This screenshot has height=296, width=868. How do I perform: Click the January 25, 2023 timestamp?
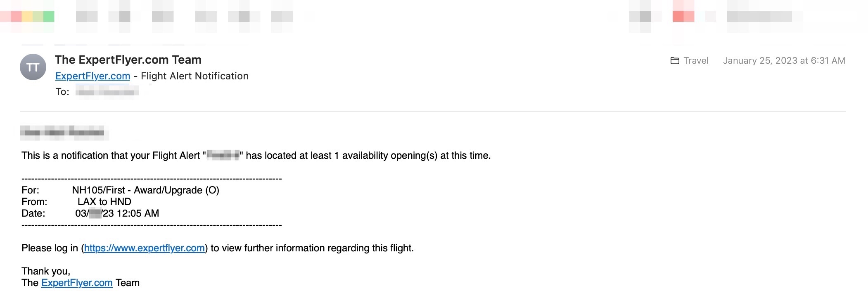[x=784, y=61]
